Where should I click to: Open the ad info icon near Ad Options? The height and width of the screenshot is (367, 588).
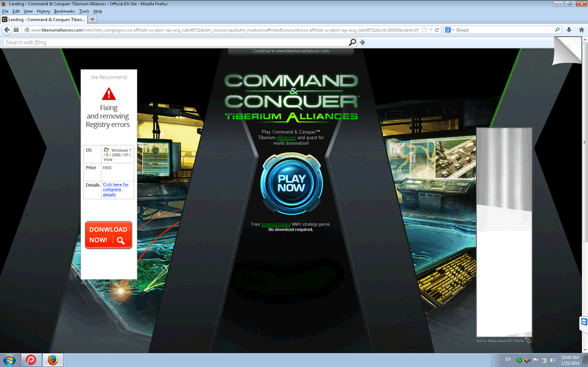(529, 341)
